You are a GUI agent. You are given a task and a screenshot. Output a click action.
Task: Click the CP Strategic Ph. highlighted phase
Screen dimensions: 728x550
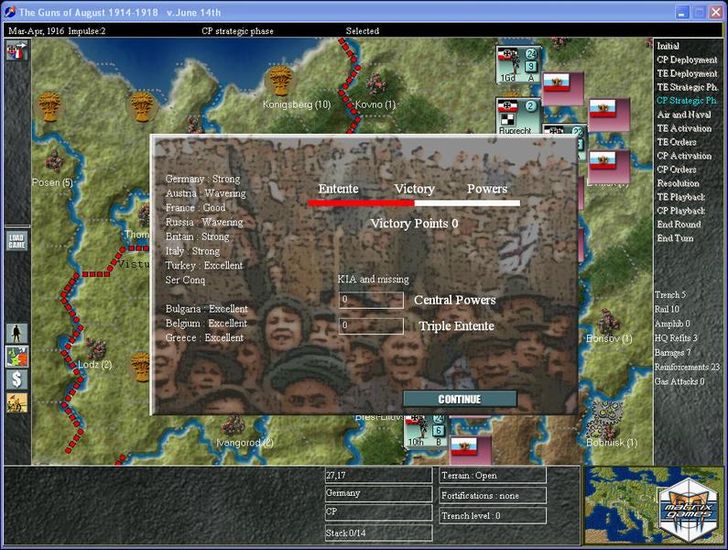686,101
